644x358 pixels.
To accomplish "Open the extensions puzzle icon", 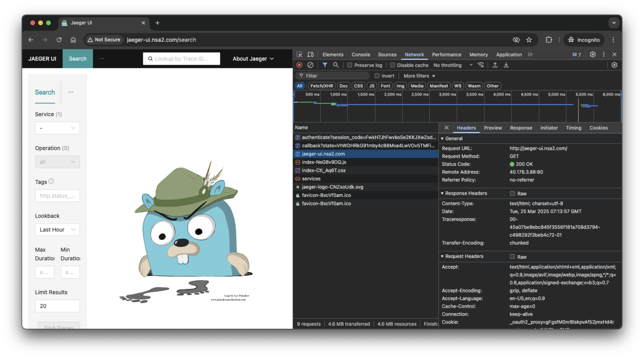I will [549, 40].
